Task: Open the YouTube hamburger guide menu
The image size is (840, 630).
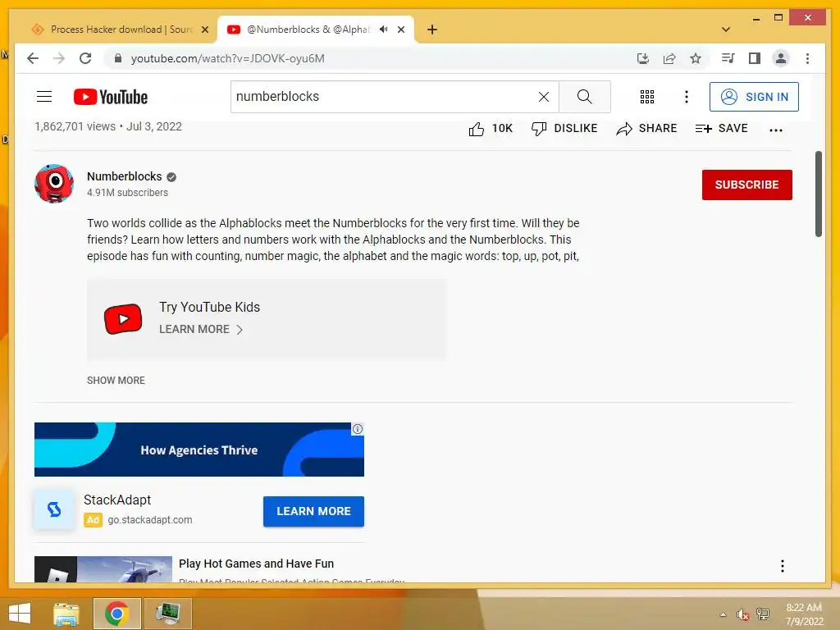Action: click(44, 97)
